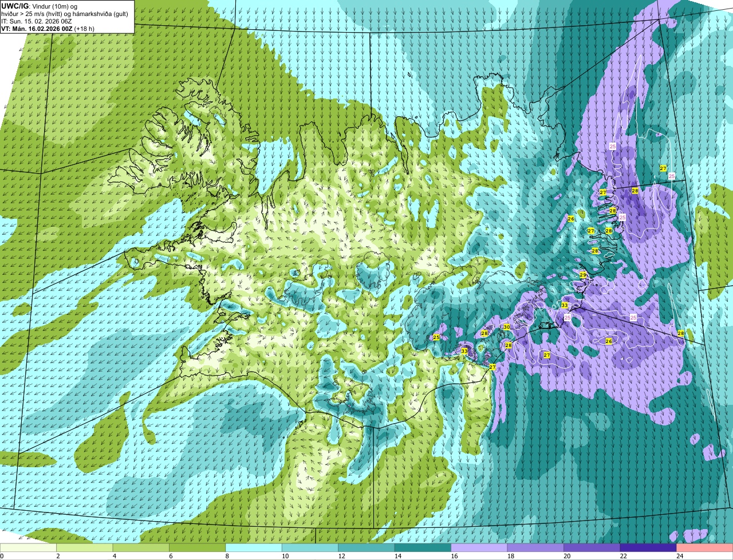Click the yellow "29" gust label
Image resolution: width=733 pixels, height=560 pixels.
pyautogui.click(x=583, y=275)
